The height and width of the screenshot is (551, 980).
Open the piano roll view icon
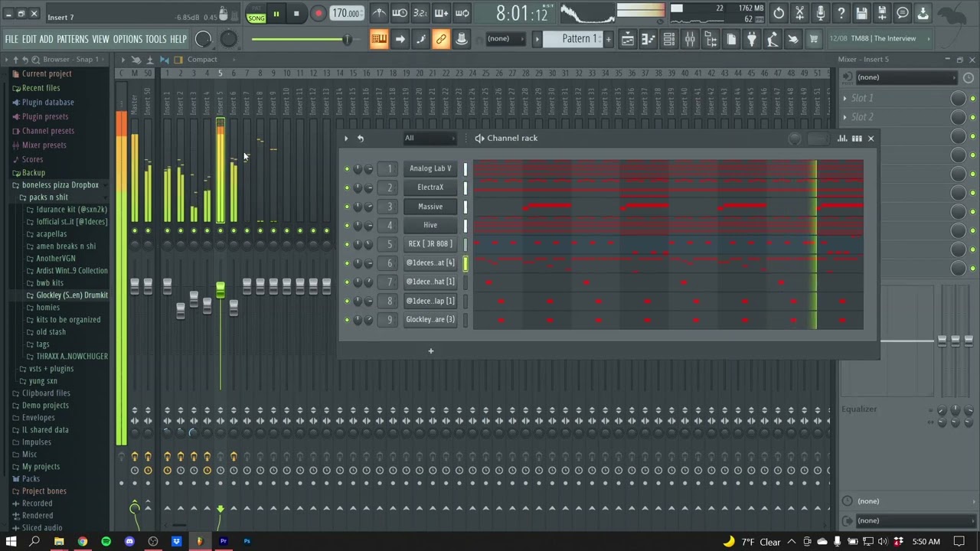tap(648, 39)
